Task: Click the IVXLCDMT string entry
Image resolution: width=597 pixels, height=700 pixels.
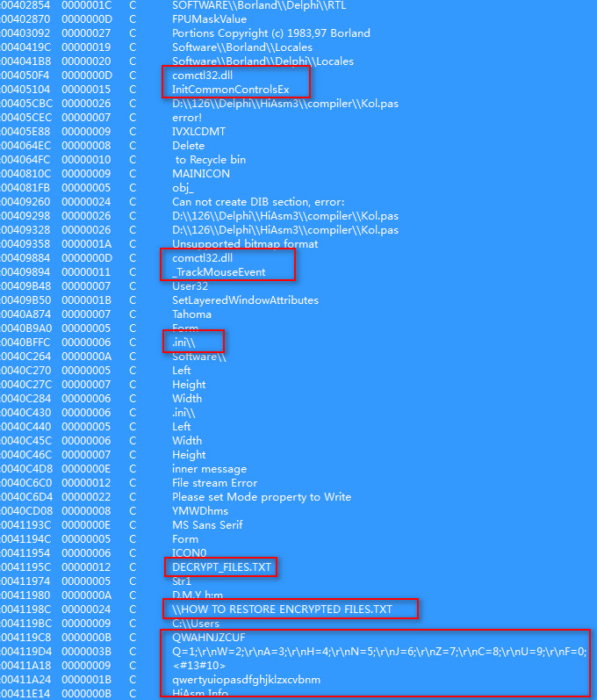Action: 198,132
